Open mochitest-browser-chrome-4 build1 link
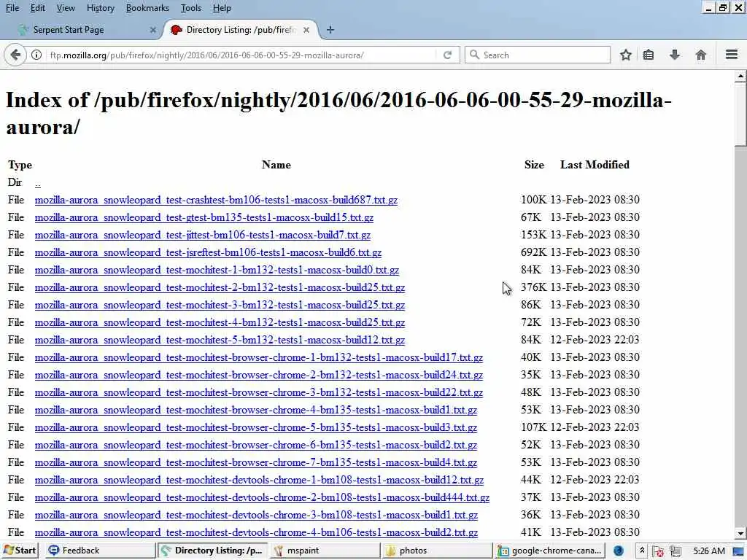The image size is (747, 560). 256,410
